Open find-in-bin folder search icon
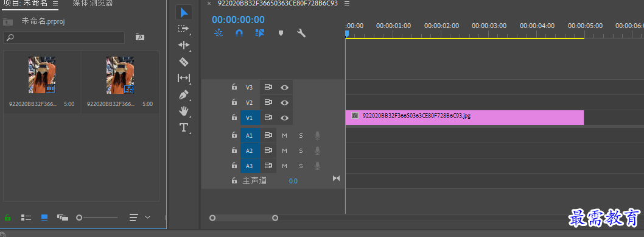 pos(140,37)
